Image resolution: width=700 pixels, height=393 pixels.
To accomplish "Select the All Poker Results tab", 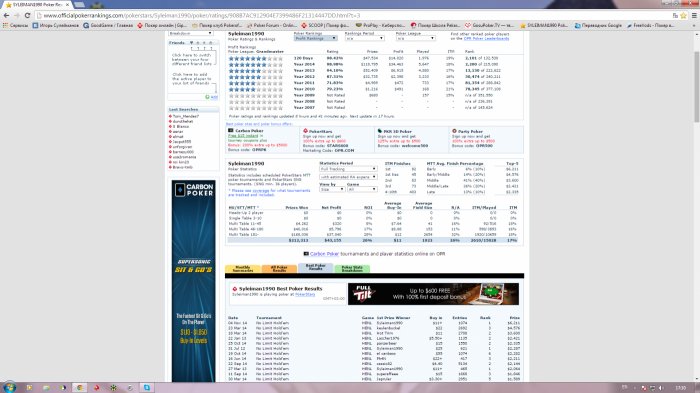I will click(279, 269).
